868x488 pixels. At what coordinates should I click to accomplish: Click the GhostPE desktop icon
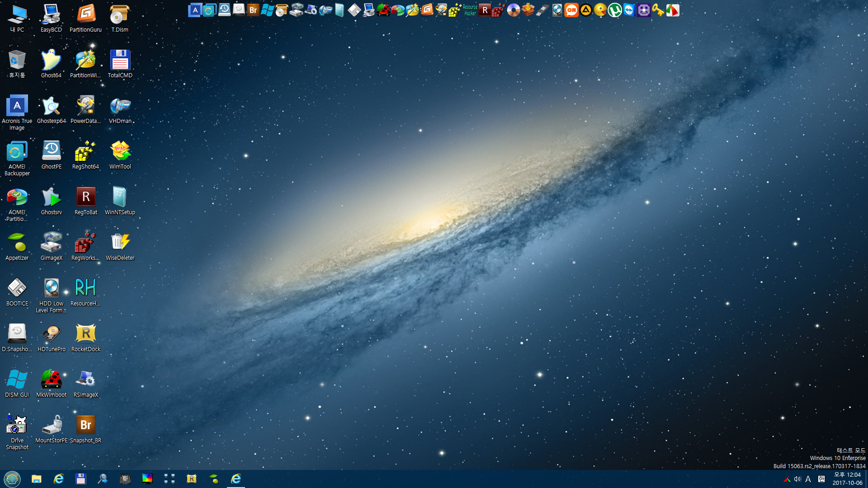(51, 155)
